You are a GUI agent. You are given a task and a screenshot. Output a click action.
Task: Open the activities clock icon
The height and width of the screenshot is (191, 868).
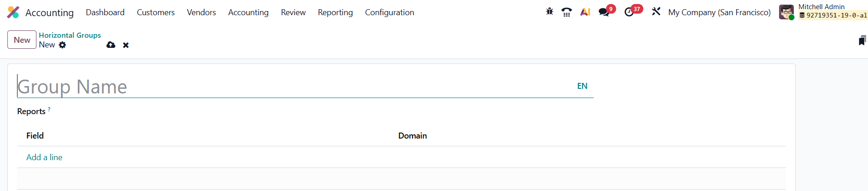pos(629,12)
